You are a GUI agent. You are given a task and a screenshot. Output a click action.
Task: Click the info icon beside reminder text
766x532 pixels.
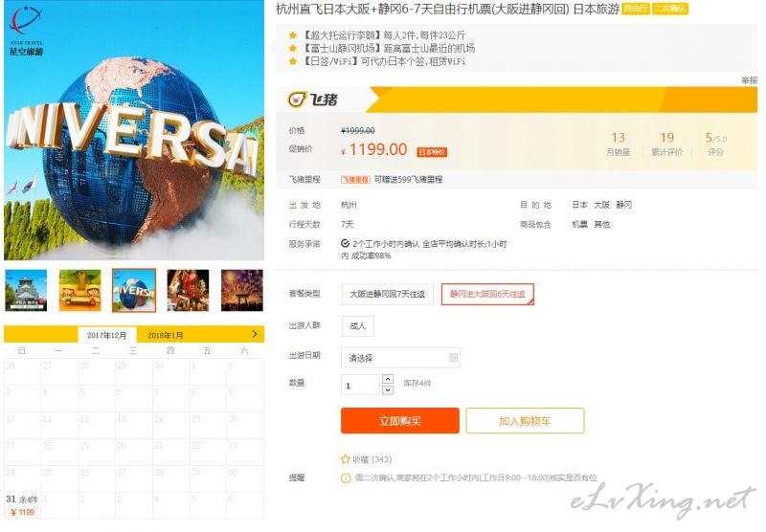[346, 478]
